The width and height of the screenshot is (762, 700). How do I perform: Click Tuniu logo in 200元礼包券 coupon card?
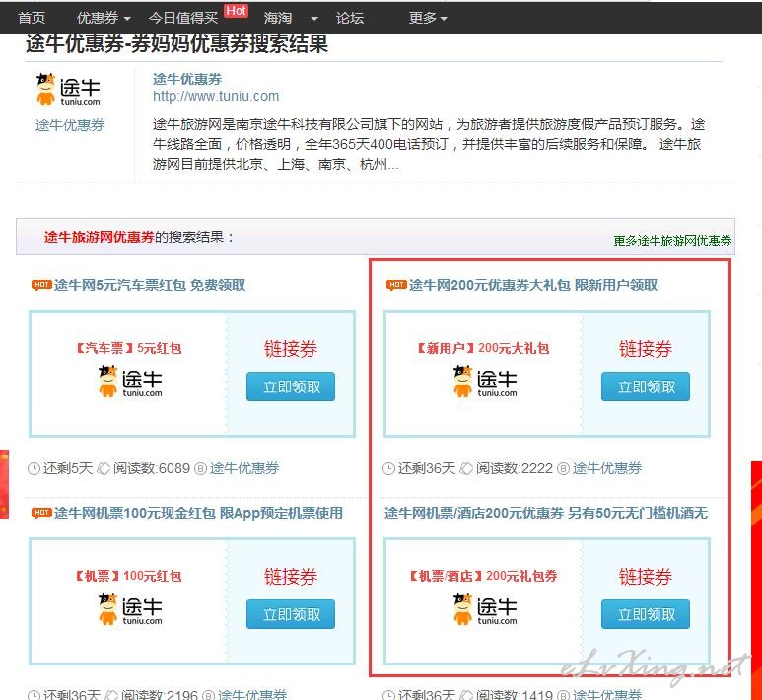point(485,609)
